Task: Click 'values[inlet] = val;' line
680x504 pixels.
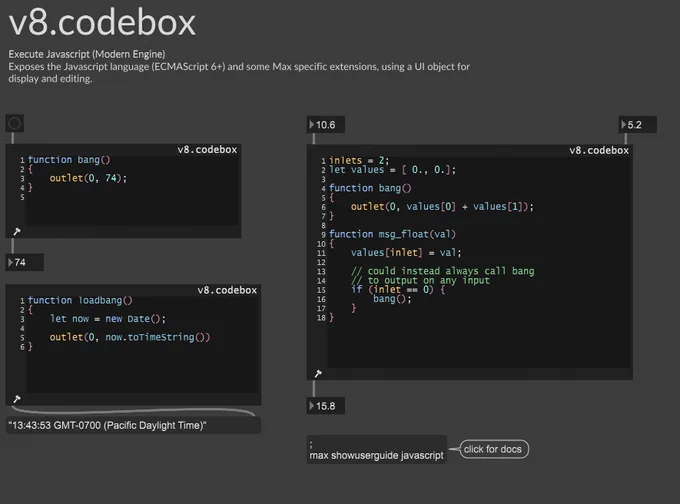Action: (x=406, y=252)
